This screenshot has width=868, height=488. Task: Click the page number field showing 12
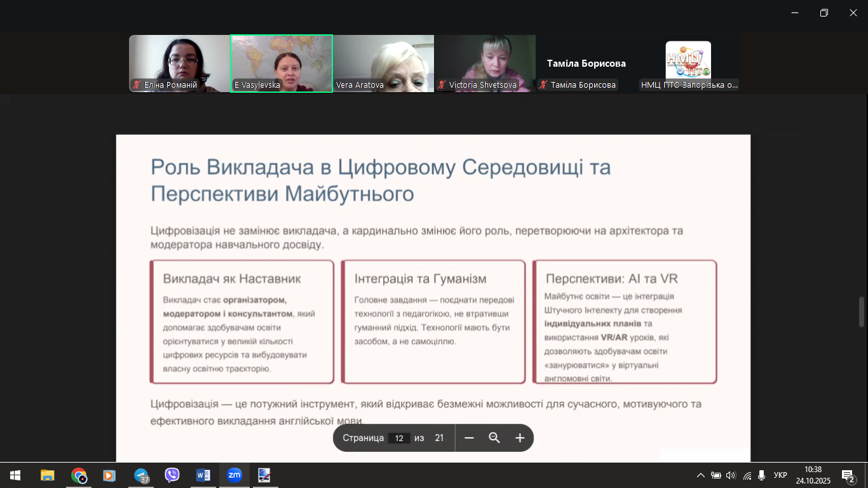(399, 438)
